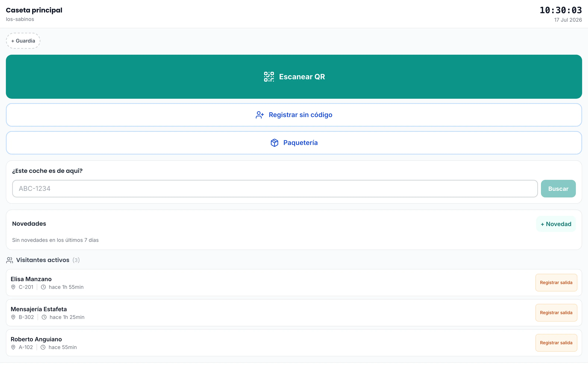Click the clock icon next to hace 1h 25min
Viewport: 588px width, 367px height.
tap(44, 317)
